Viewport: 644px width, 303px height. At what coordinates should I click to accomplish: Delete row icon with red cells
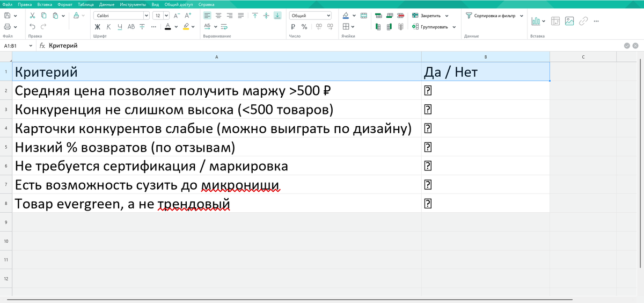(x=400, y=16)
